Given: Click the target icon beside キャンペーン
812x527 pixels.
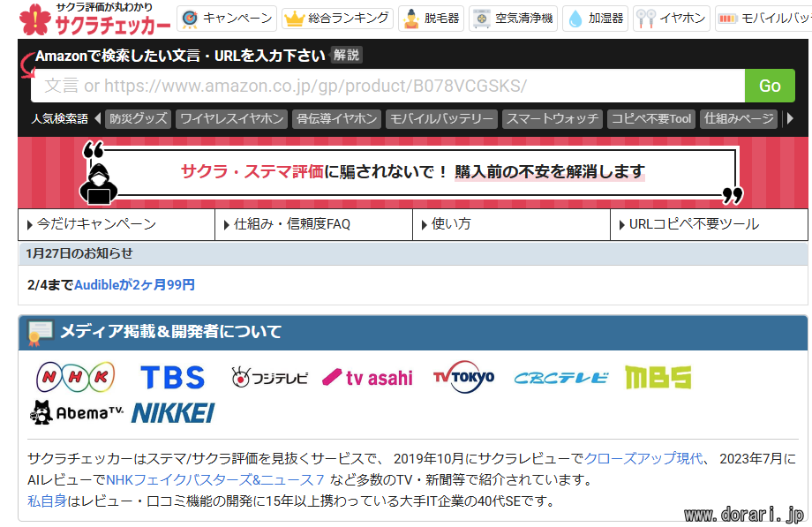Looking at the screenshot, I should pos(190,19).
